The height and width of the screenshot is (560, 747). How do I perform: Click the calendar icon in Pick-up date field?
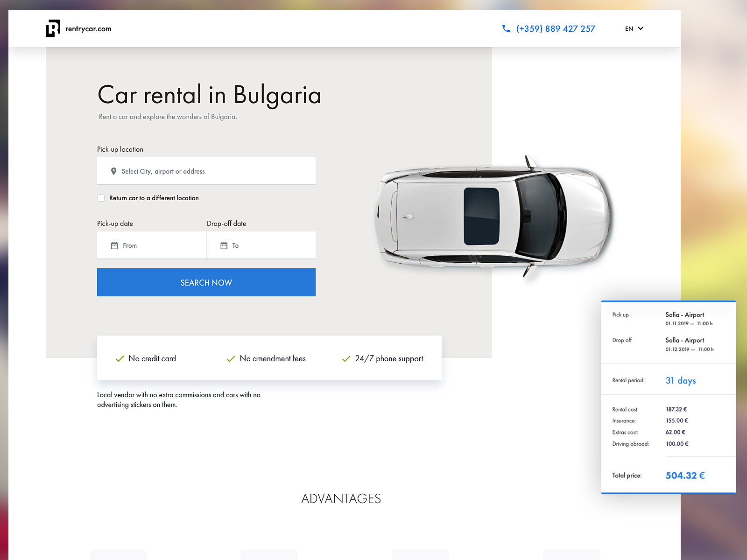click(114, 245)
